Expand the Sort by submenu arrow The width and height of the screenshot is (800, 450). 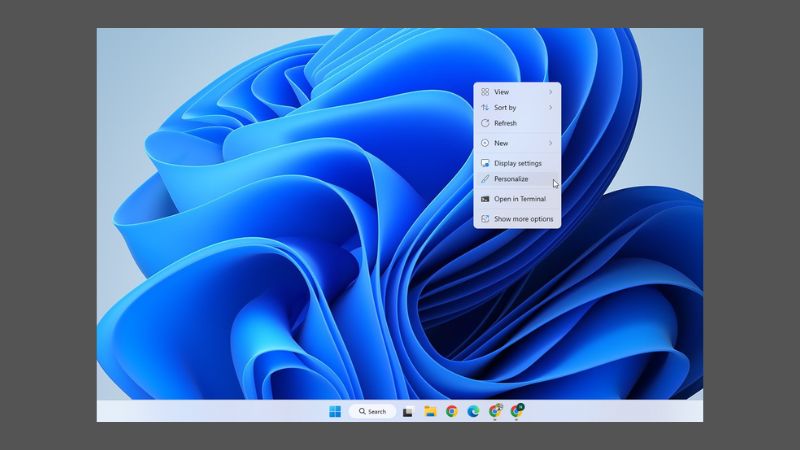pyautogui.click(x=550, y=107)
